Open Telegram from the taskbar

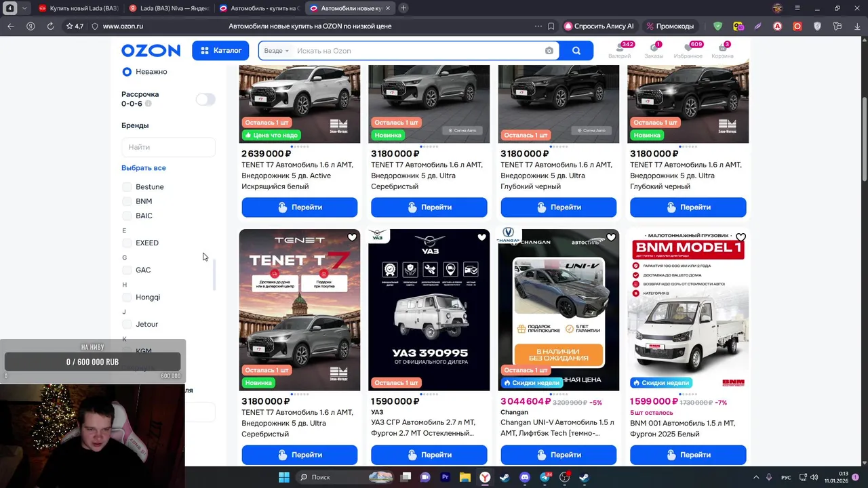tap(545, 477)
